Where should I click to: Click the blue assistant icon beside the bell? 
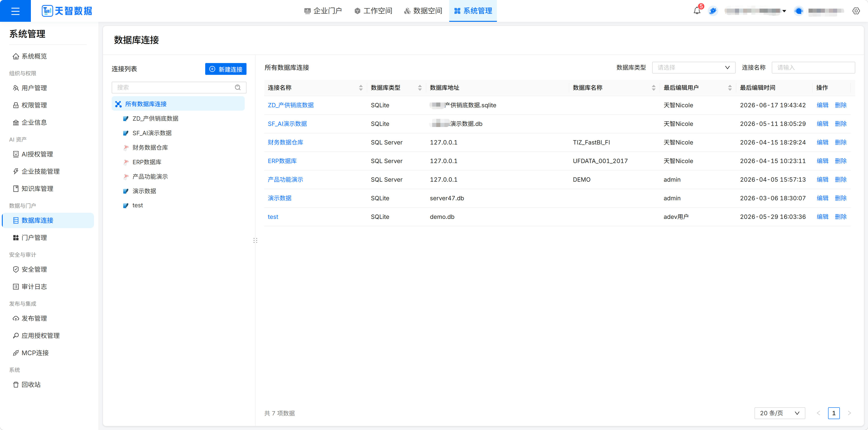click(713, 11)
